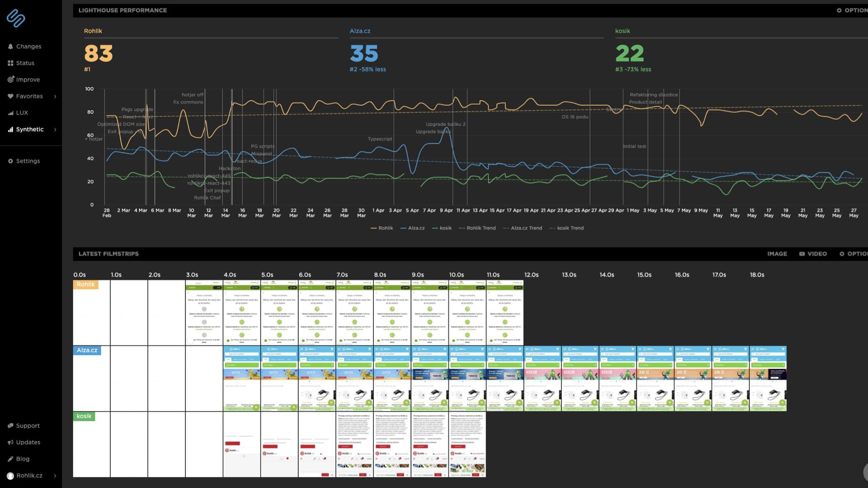Click Alza.cz filmstrip frame at 12.0s
868x488 pixels.
coord(542,379)
